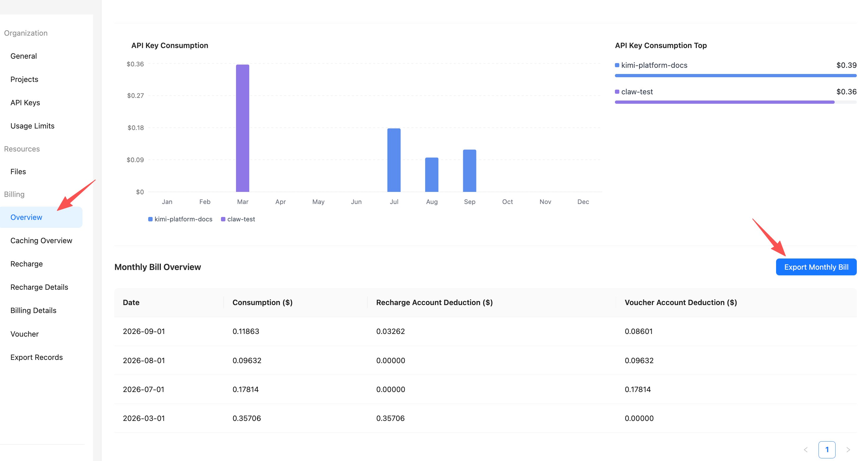Click the purple March consumption bar
This screenshot has width=868, height=461.
(x=242, y=128)
